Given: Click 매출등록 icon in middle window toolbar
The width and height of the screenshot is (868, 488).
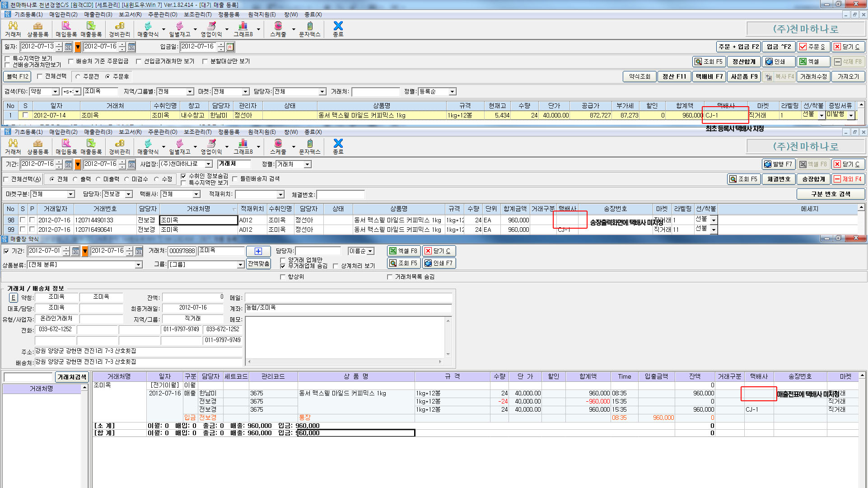Looking at the screenshot, I should click(x=91, y=146).
